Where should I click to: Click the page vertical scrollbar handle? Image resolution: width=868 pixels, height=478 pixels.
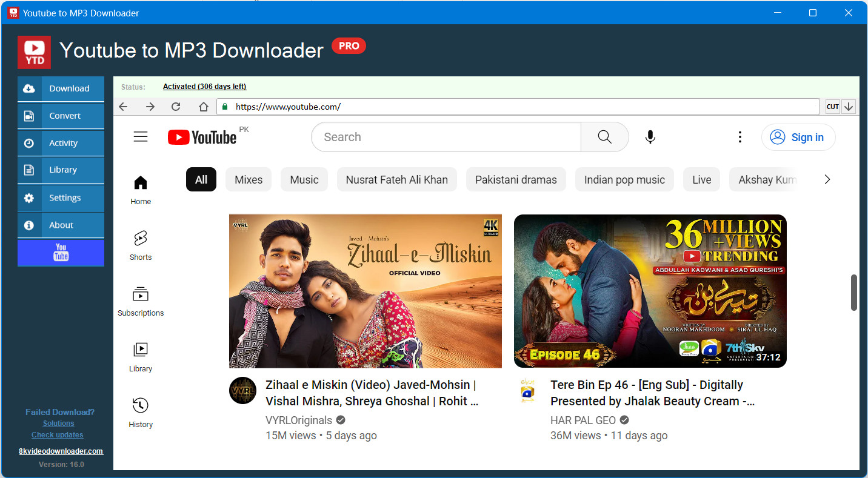point(854,293)
